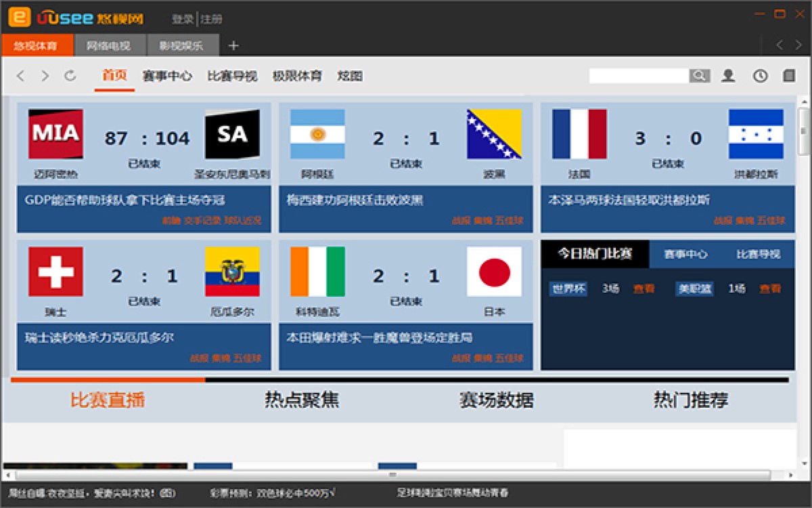Reload the page with the refresh icon
This screenshot has width=812, height=508.
[70, 76]
